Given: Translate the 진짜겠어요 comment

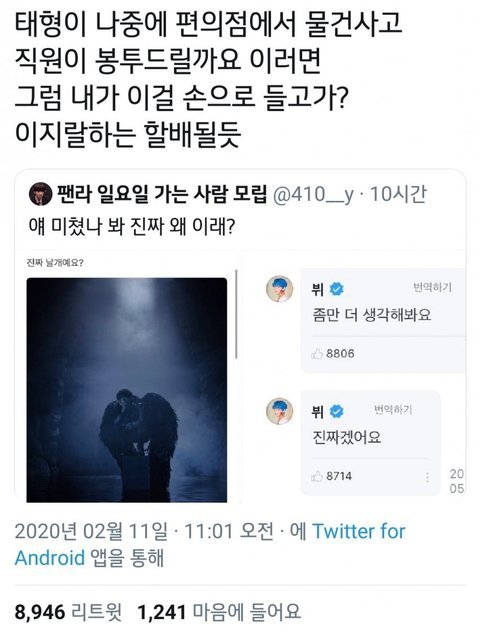Looking at the screenshot, I should click(393, 410).
